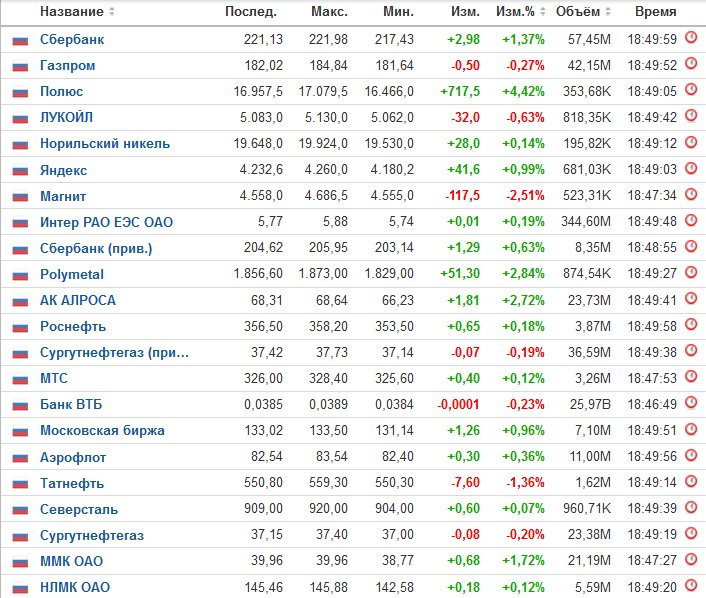This screenshot has height=598, width=706.
Task: Click the Russian flag icon beside Сургутнефтегаз
Action: tap(20, 537)
